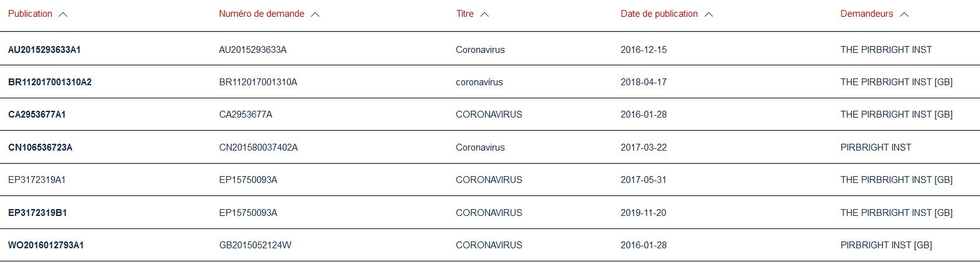
Task: Open publication BR112017001310A2
Action: [50, 82]
